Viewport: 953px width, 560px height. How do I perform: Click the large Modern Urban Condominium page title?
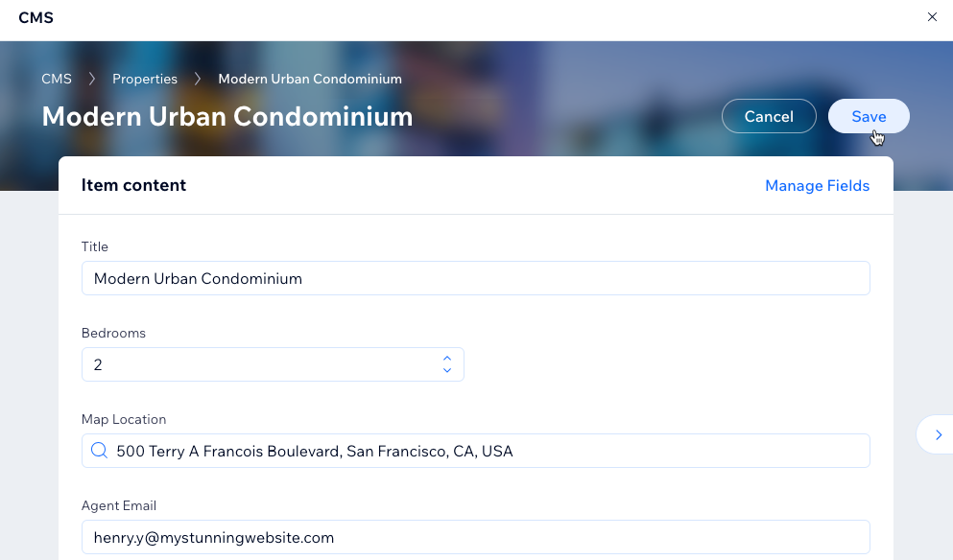pos(227,116)
